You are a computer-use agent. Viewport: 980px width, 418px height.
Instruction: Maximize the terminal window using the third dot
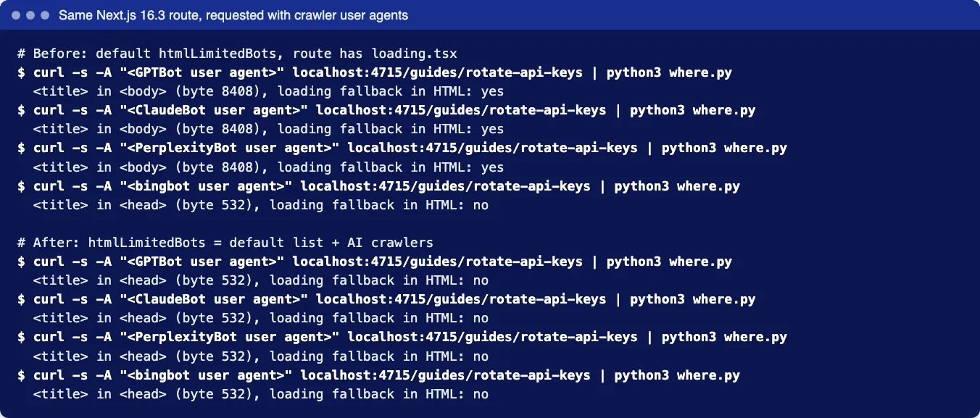(x=45, y=15)
